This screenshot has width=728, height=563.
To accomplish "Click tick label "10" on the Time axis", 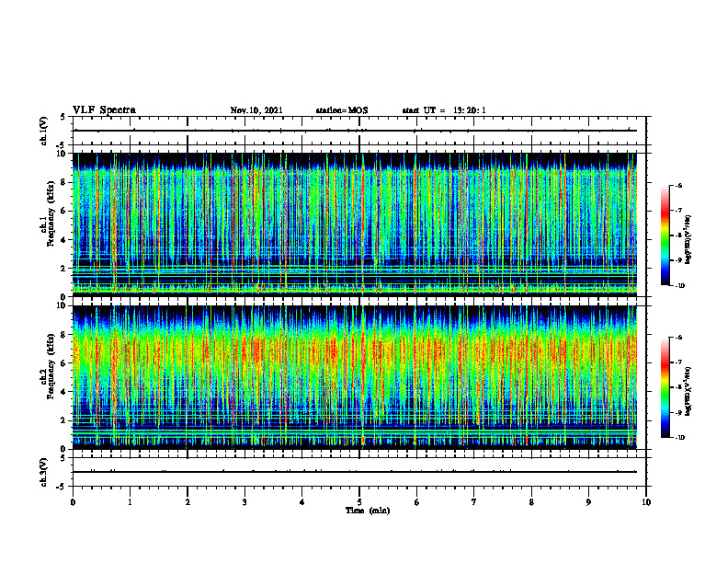I will 646,502.
